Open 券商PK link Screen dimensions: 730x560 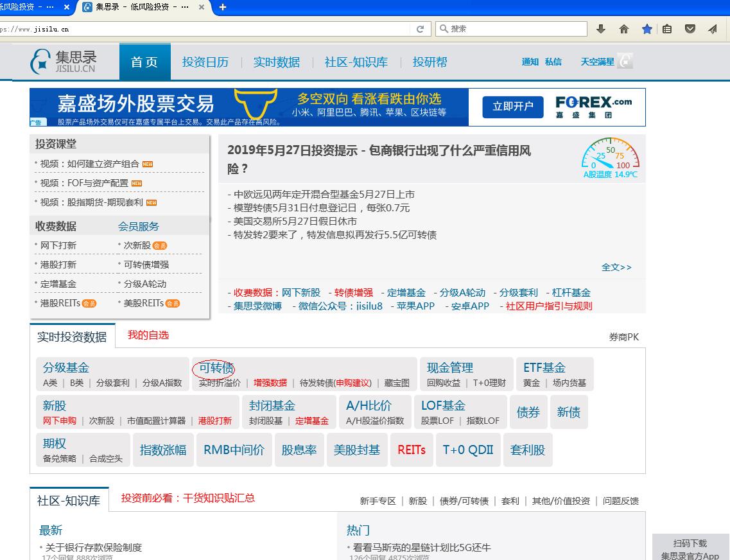pyautogui.click(x=624, y=337)
